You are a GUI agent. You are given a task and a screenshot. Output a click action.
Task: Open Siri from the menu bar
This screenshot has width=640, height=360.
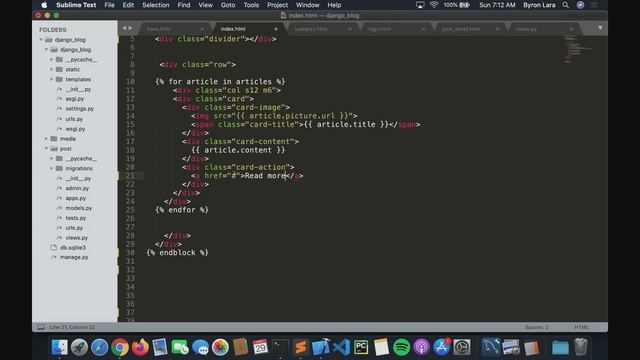click(580, 5)
